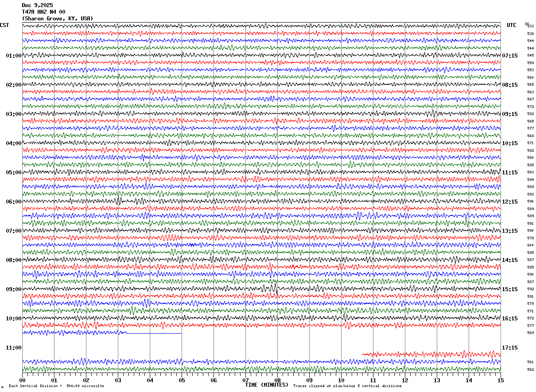Click the CST timezone header
Screen dimensions: 536x392
tap(4, 25)
